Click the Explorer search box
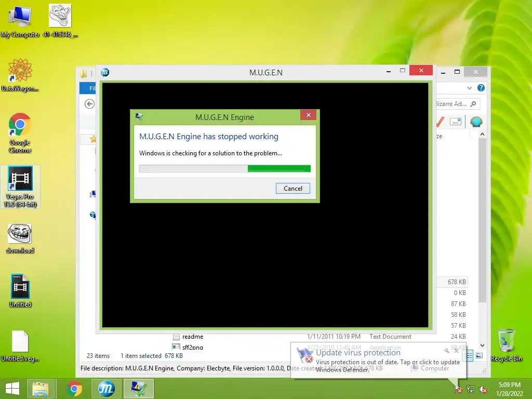The width and height of the screenshot is (532, 399). [458, 104]
